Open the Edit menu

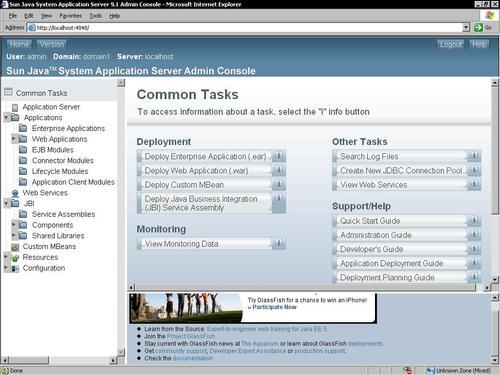(x=29, y=16)
